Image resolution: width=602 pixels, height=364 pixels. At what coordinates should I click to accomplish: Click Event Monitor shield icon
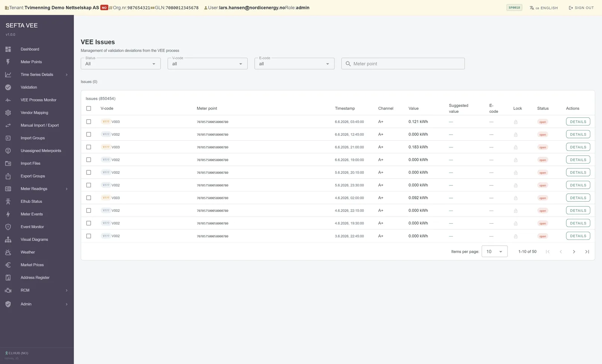point(8,227)
